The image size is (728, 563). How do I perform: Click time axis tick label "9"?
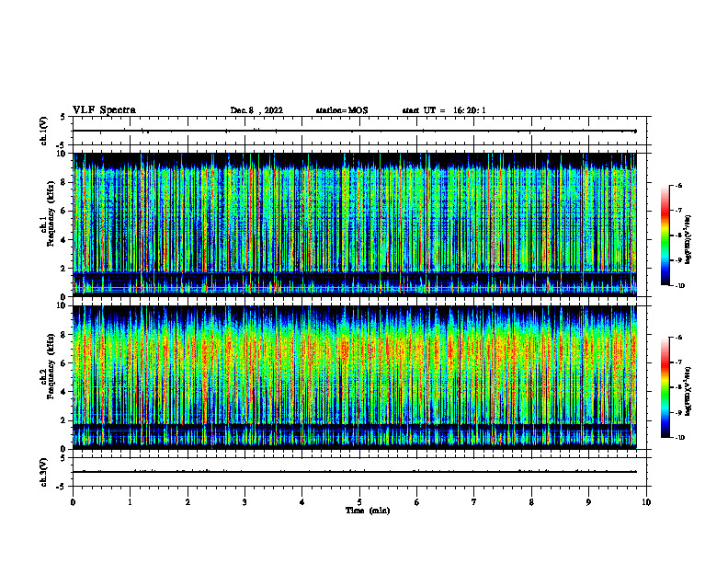tap(588, 502)
